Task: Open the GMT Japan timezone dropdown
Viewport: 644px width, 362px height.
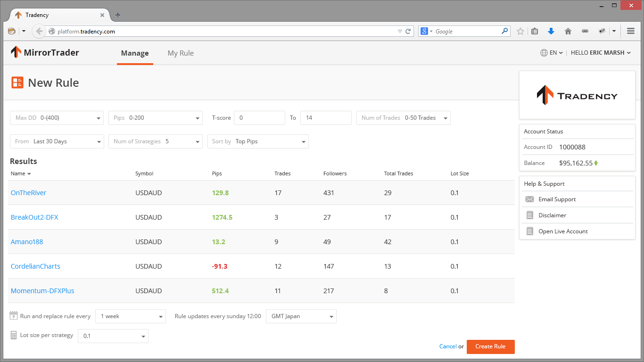Action: [x=301, y=316]
